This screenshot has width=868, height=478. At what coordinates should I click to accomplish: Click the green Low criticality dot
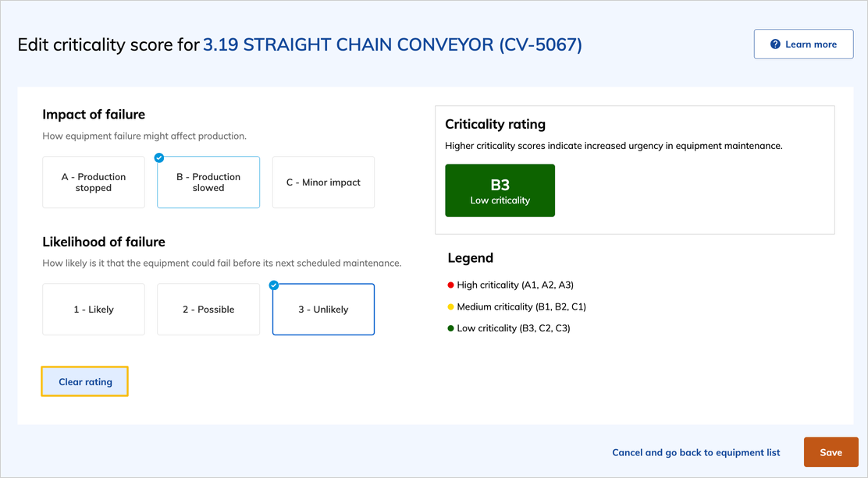(x=451, y=329)
